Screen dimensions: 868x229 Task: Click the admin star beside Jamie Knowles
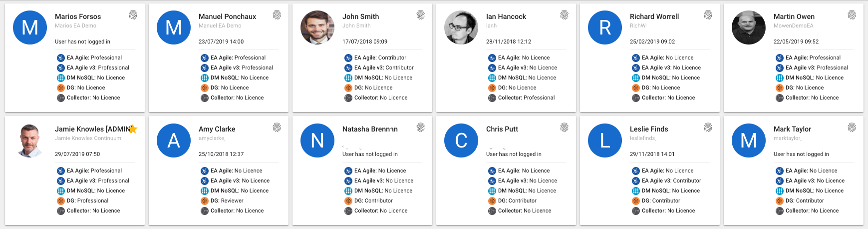(133, 129)
